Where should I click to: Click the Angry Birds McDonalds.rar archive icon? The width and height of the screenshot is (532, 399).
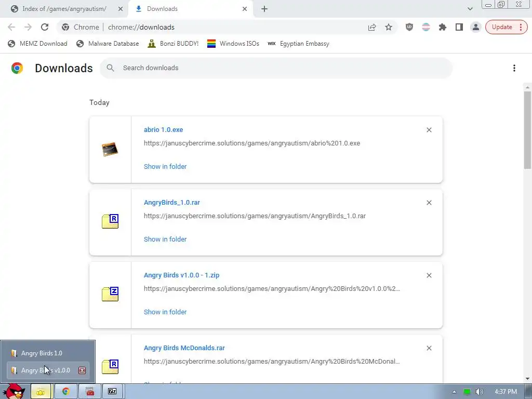[110, 366]
